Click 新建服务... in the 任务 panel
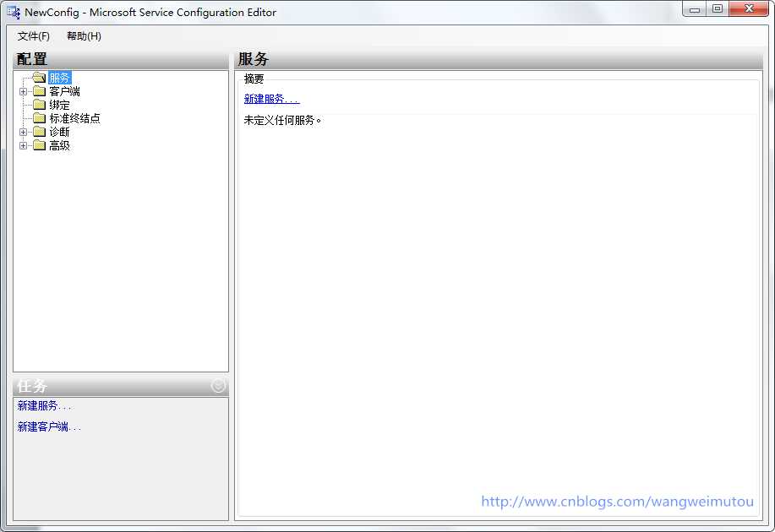This screenshot has width=775, height=532. pyautogui.click(x=45, y=406)
